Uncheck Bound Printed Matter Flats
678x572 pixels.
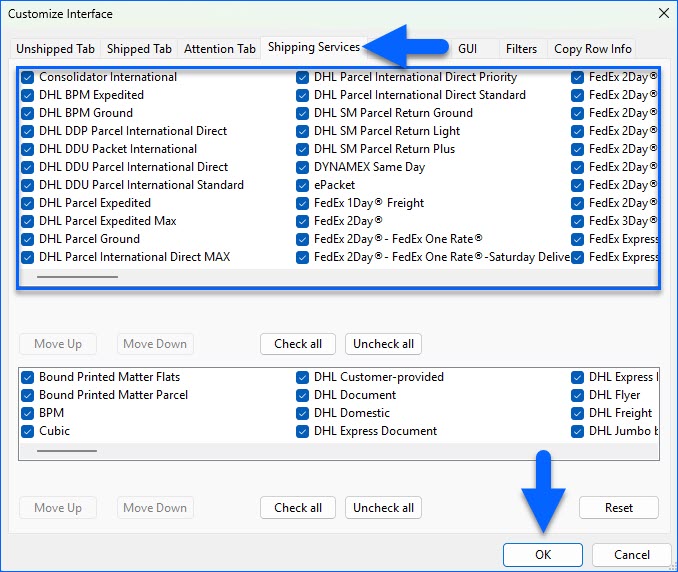pos(28,377)
